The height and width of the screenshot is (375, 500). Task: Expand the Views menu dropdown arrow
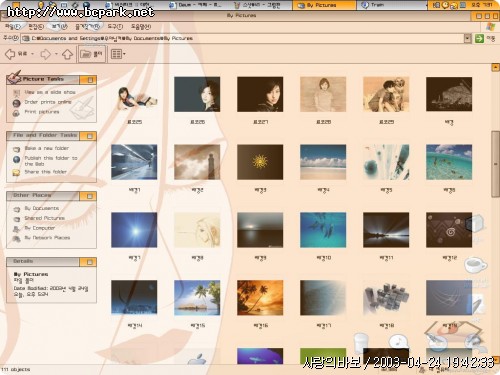(124, 54)
